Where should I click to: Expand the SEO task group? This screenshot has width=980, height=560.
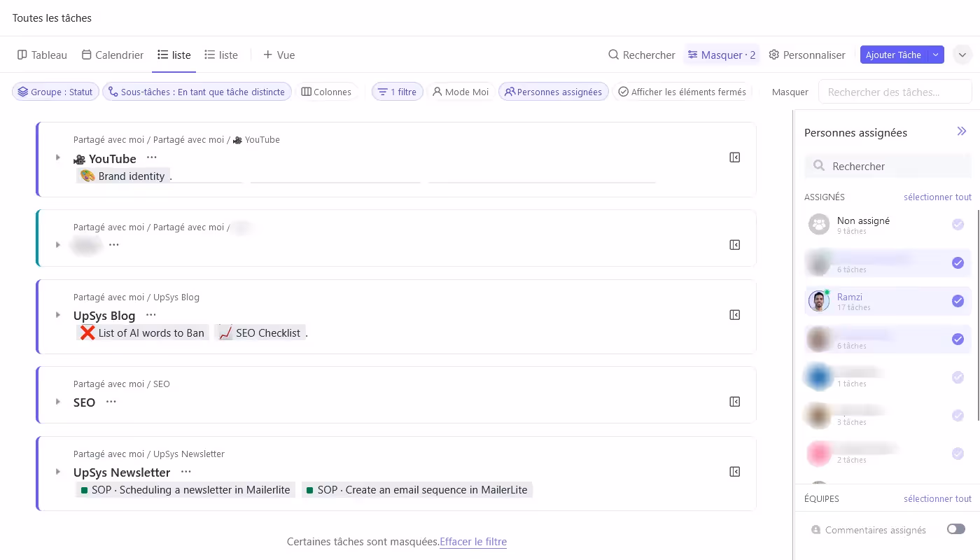58,401
